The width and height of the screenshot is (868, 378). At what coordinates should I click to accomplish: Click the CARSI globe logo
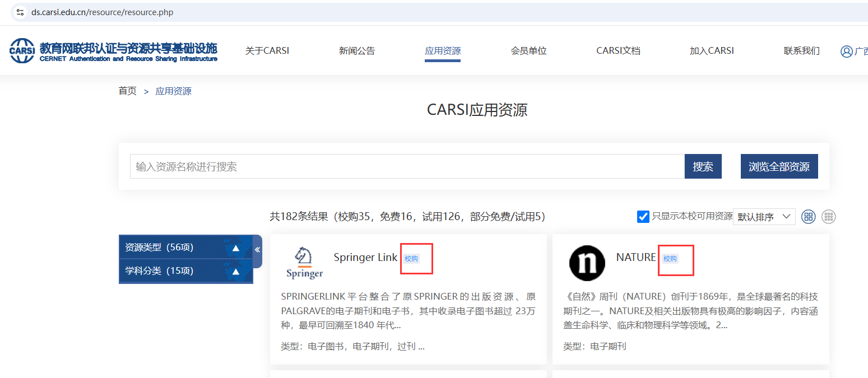pyautogui.click(x=22, y=51)
